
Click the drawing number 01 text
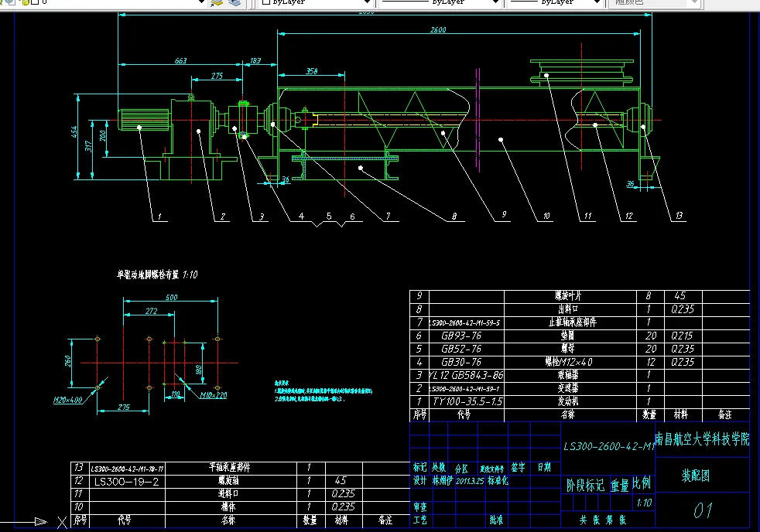click(703, 510)
